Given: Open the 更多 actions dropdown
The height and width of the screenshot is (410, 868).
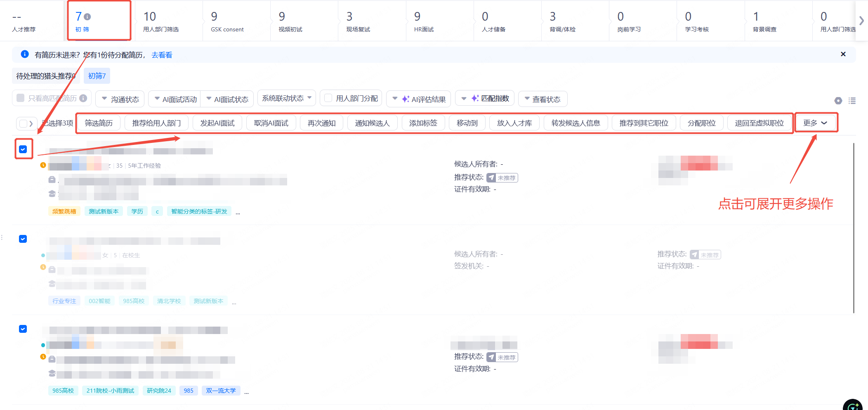Looking at the screenshot, I should coord(815,123).
